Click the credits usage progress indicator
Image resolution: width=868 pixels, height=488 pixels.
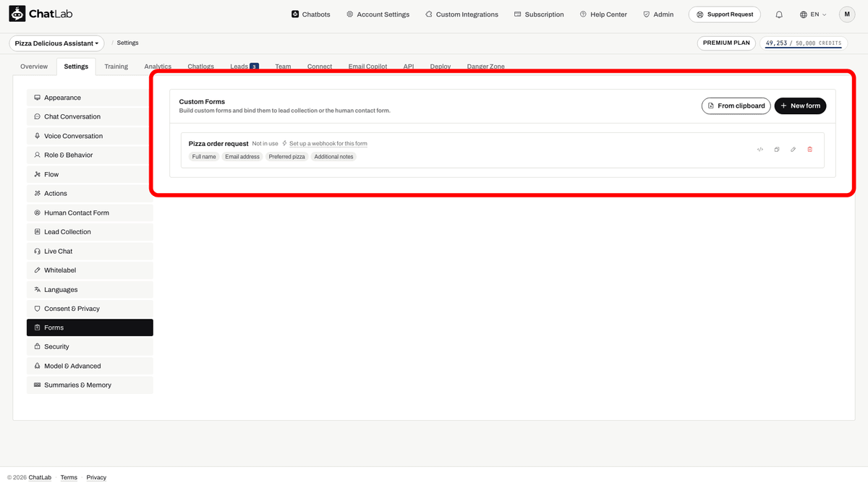click(804, 43)
